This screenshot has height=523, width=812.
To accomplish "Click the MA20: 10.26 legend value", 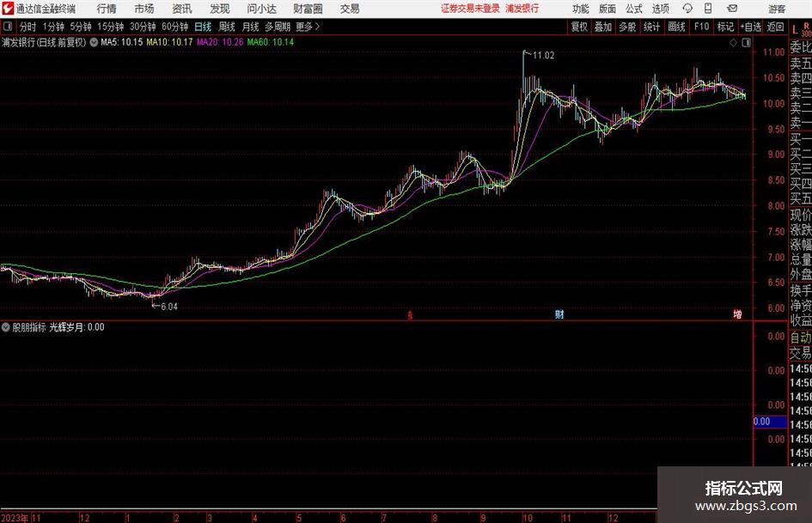I will pyautogui.click(x=220, y=42).
